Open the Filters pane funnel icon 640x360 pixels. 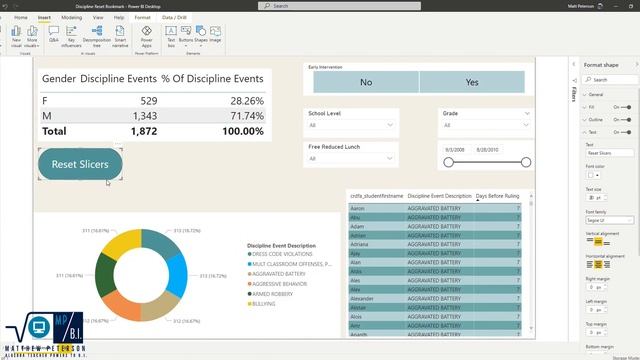574,80
